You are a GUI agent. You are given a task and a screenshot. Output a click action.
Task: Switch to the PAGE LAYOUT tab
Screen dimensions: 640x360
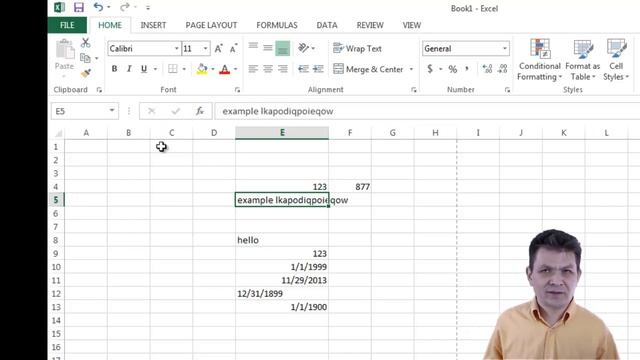point(211,25)
